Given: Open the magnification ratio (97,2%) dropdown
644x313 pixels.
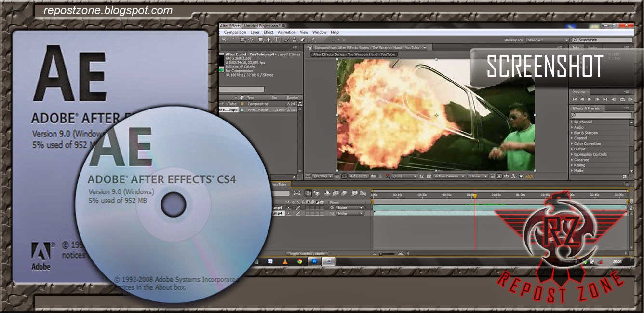Looking at the screenshot, I should (322, 176).
